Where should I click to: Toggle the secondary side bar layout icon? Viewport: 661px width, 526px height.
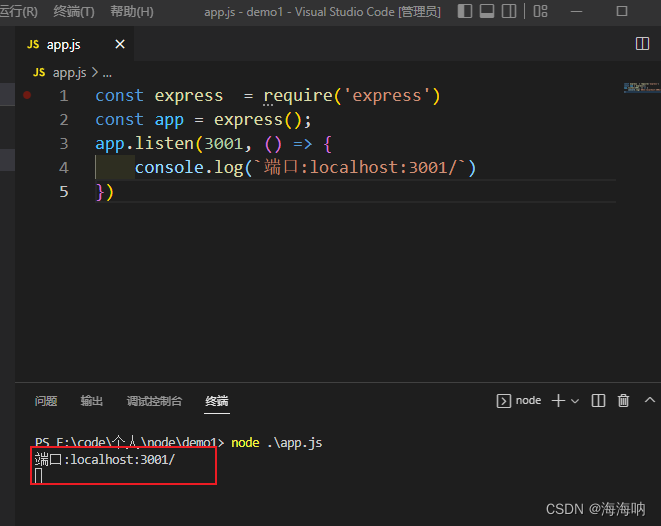coord(510,12)
